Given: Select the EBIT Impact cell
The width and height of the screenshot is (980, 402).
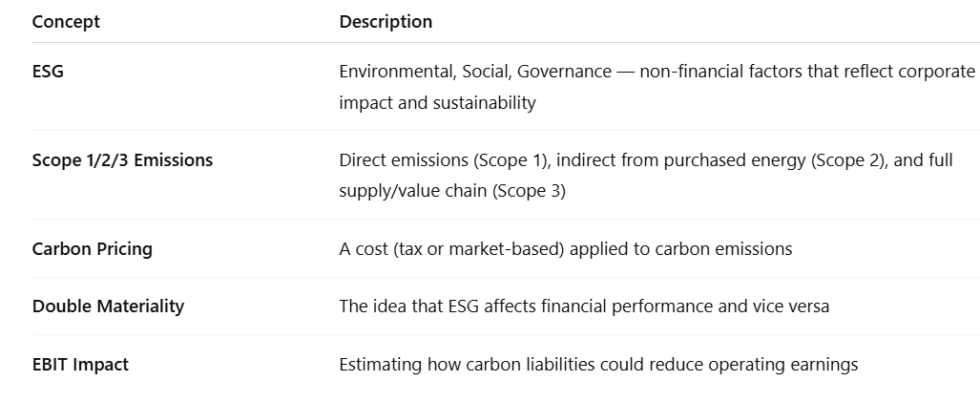Looking at the screenshot, I should [x=80, y=365].
